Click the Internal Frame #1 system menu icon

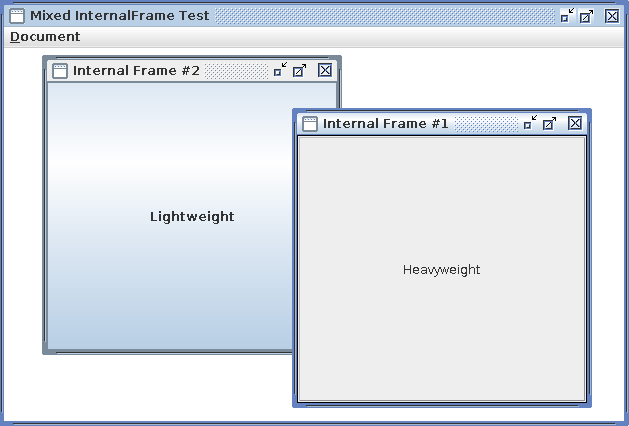pos(310,124)
